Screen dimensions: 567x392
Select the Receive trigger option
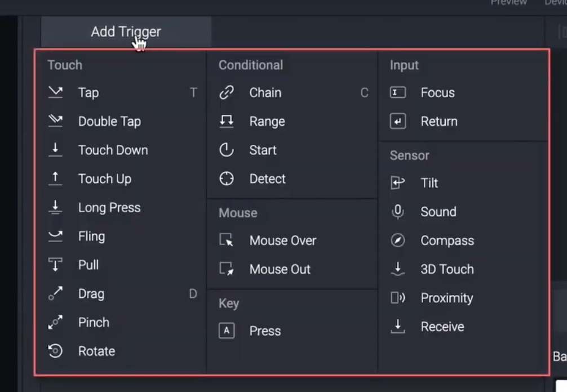coord(442,327)
